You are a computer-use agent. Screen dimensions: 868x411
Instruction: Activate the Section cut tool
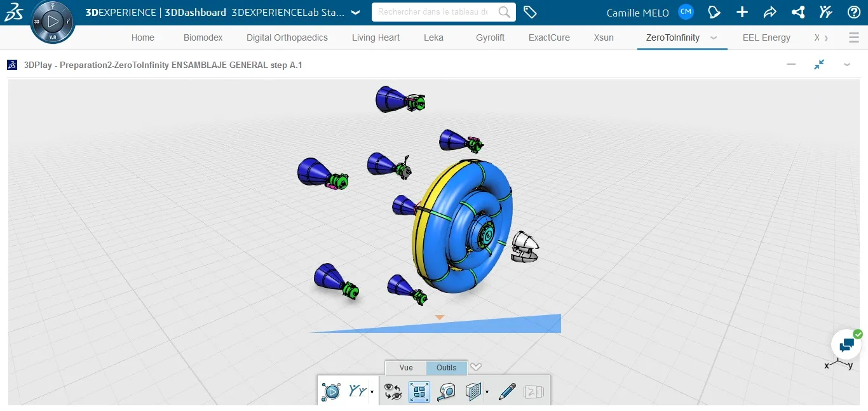[473, 391]
